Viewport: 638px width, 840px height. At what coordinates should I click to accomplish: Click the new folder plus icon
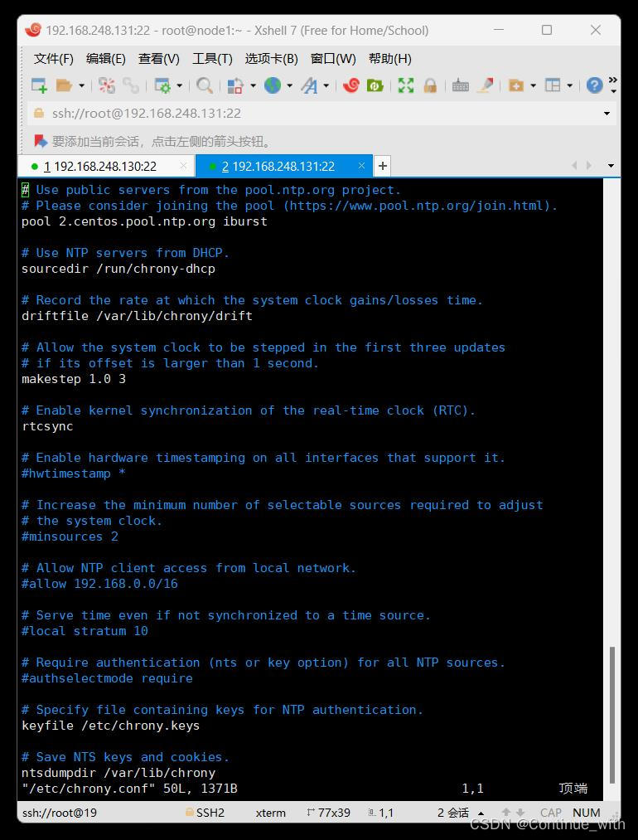[516, 85]
